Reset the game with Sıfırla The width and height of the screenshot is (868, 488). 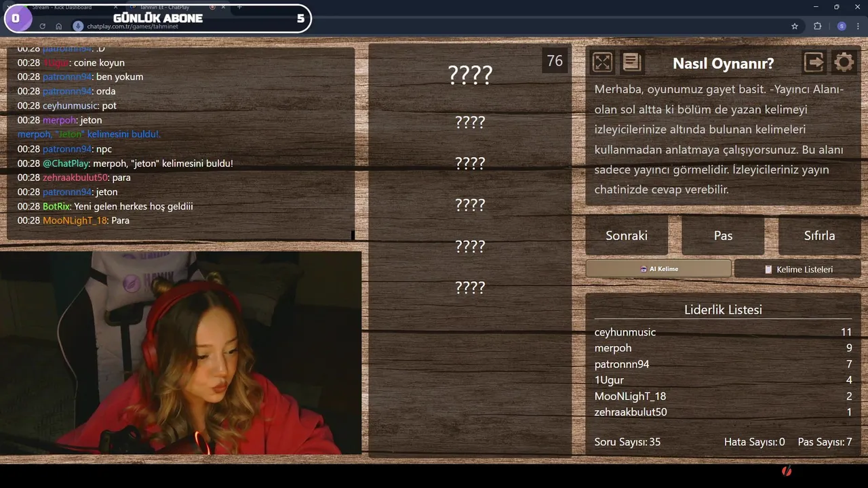(x=819, y=235)
